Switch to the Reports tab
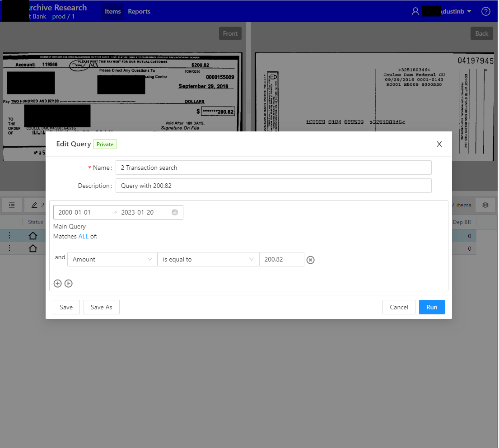This screenshot has height=448, width=499. coord(139,11)
